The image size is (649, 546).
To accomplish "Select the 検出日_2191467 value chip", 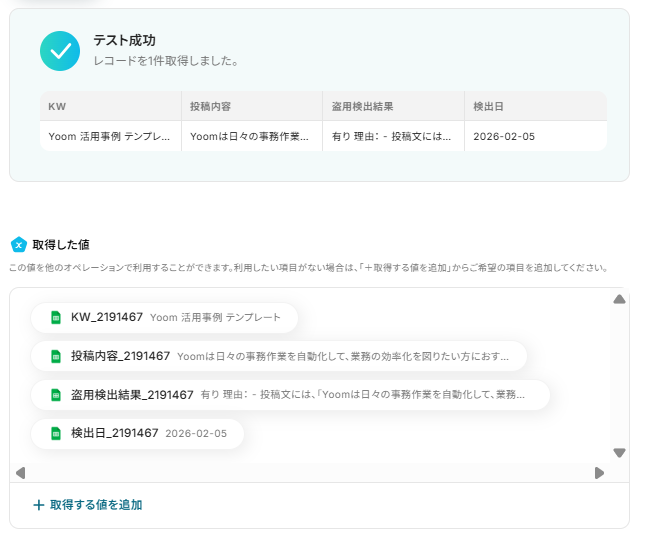I will pyautogui.click(x=137, y=433).
